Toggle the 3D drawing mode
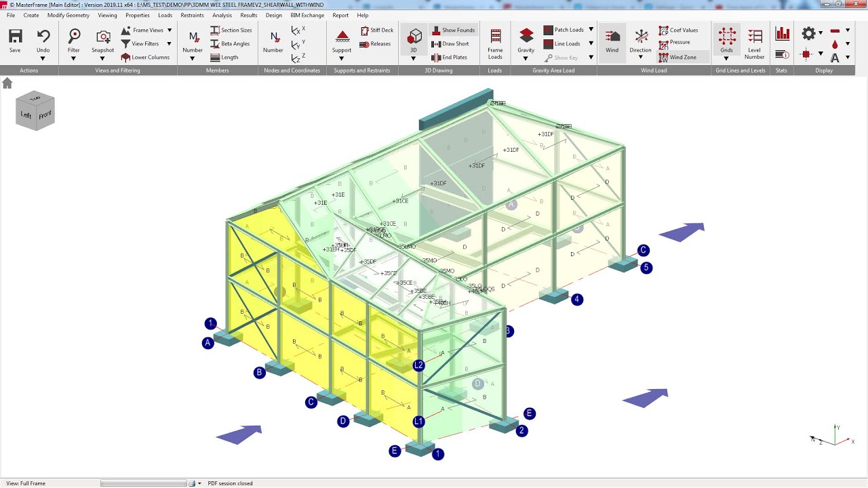The height and width of the screenshot is (488, 868). click(414, 41)
